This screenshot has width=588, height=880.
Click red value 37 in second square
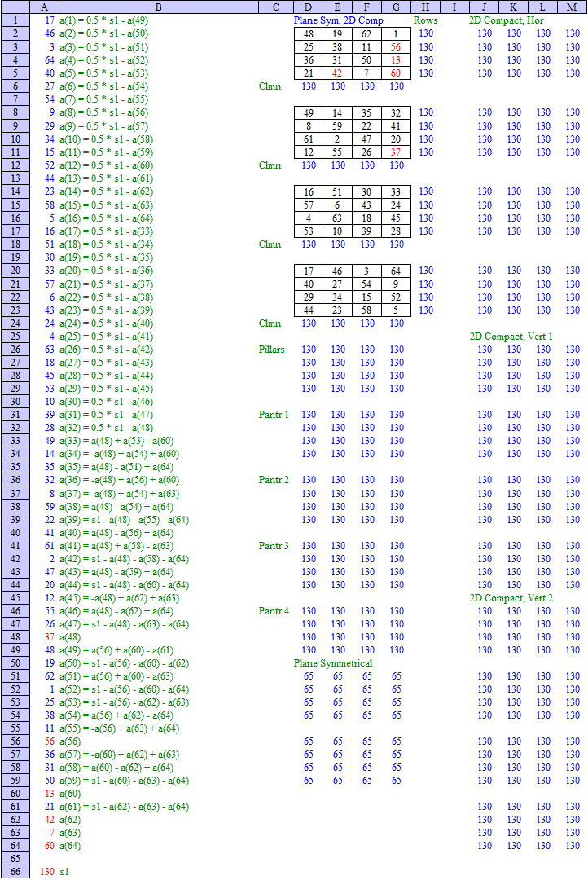pyautogui.click(x=396, y=152)
